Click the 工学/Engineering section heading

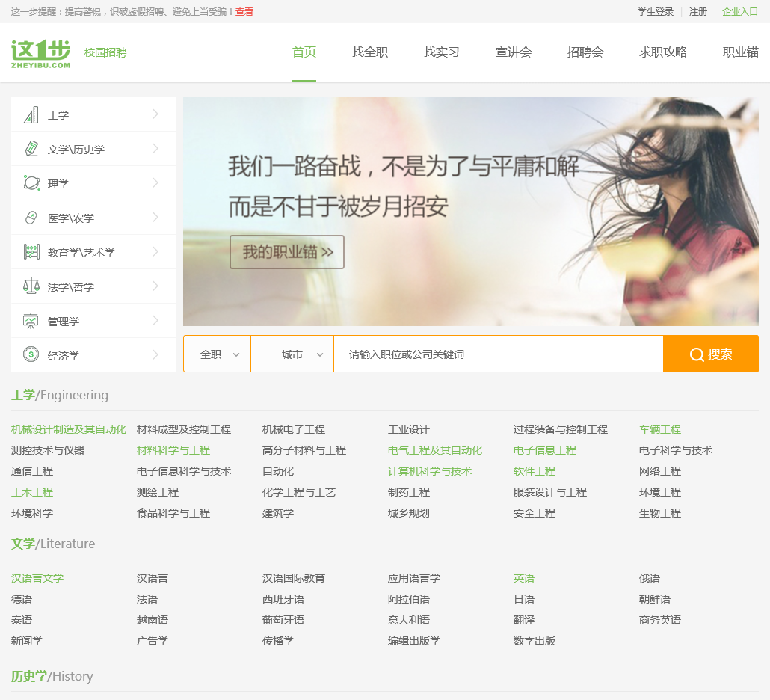click(x=60, y=395)
